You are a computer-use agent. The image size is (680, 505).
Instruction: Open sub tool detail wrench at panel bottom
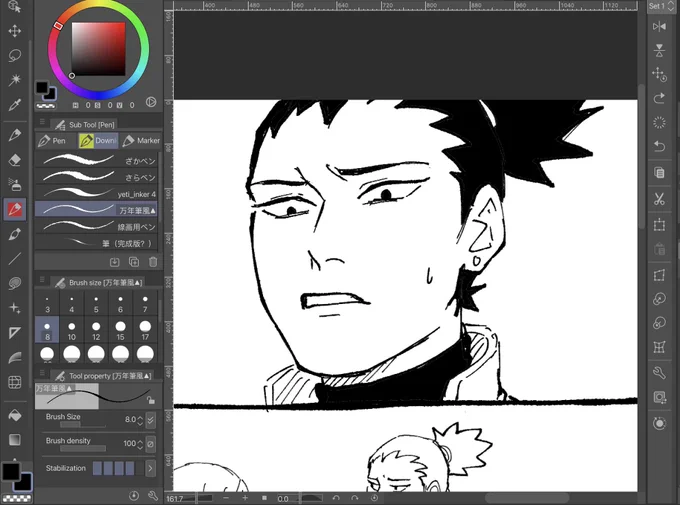pos(153,495)
